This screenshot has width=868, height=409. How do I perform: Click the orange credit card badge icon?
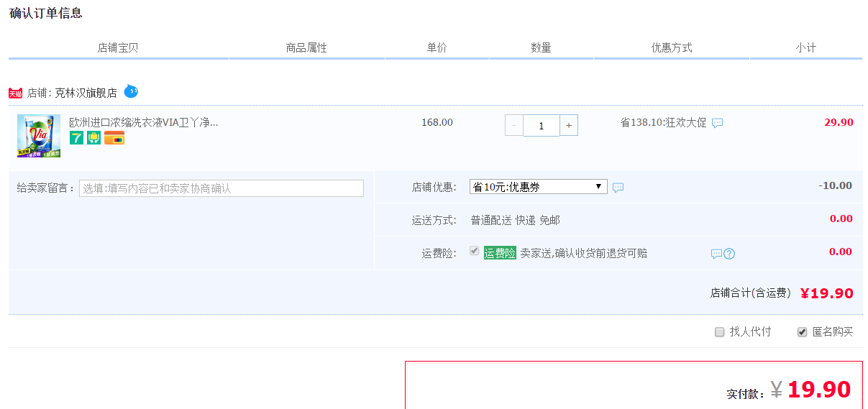point(114,137)
